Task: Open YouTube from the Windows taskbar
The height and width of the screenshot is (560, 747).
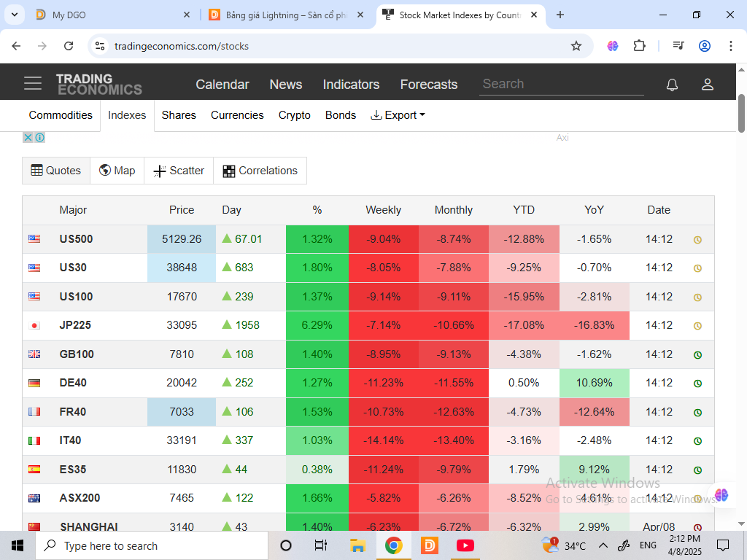Action: (x=465, y=545)
